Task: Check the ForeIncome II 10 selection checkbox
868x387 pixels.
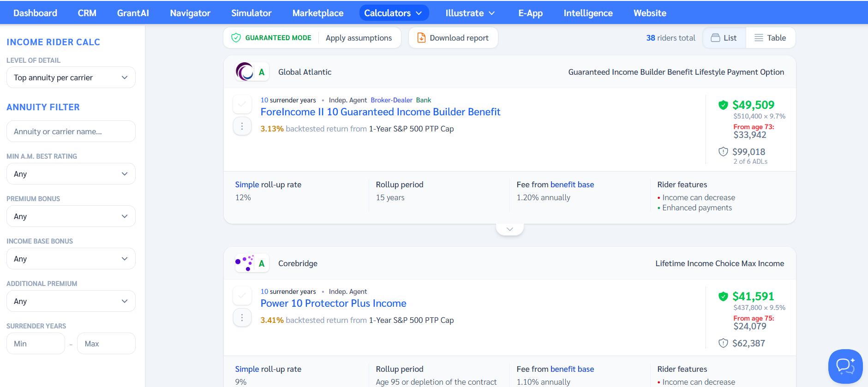Action: pos(242,104)
